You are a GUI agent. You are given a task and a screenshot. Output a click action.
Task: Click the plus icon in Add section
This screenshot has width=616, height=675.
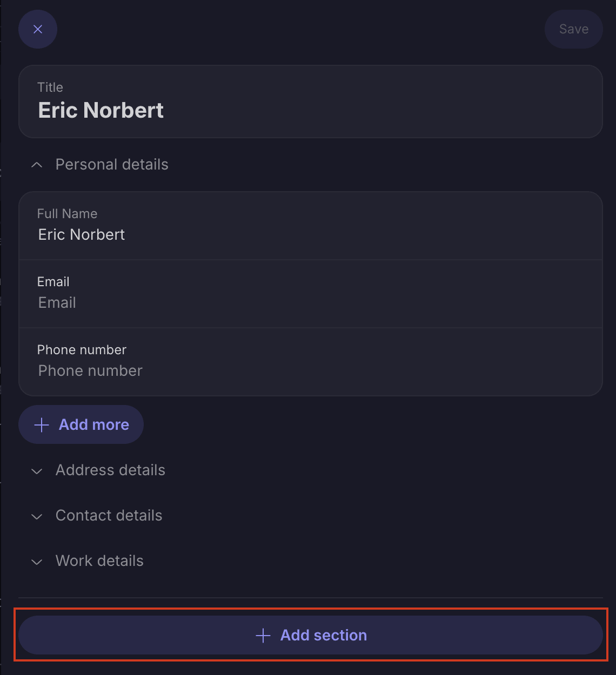click(x=263, y=636)
